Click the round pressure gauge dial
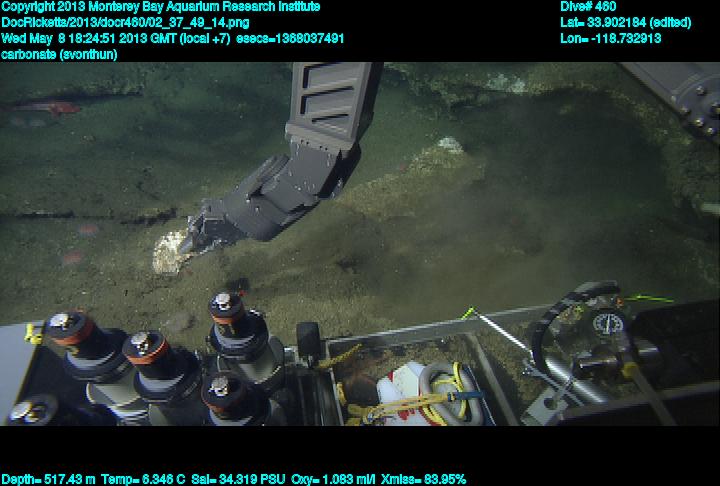The image size is (720, 486). point(608,323)
